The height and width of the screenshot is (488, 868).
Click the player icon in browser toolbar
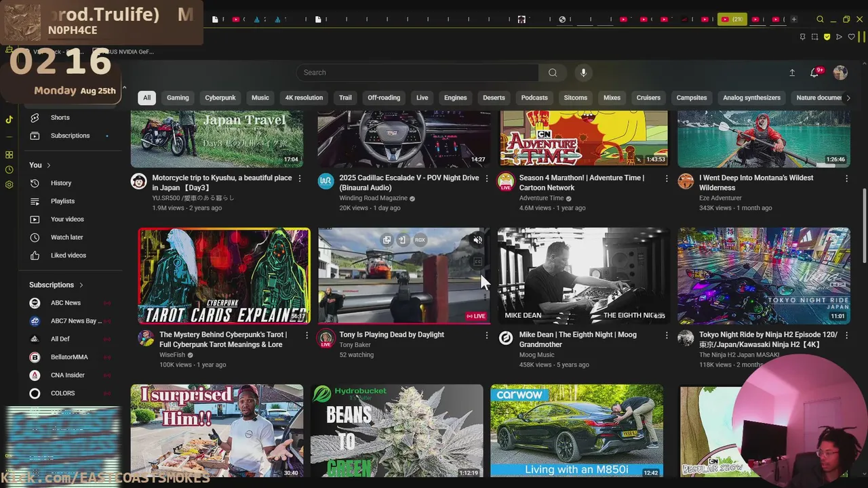point(839,37)
